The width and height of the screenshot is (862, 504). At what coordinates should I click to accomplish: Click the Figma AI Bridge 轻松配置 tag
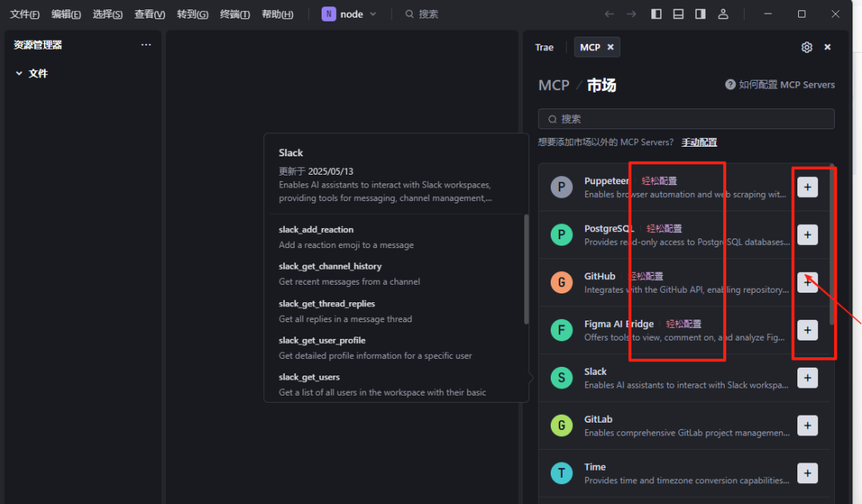684,324
